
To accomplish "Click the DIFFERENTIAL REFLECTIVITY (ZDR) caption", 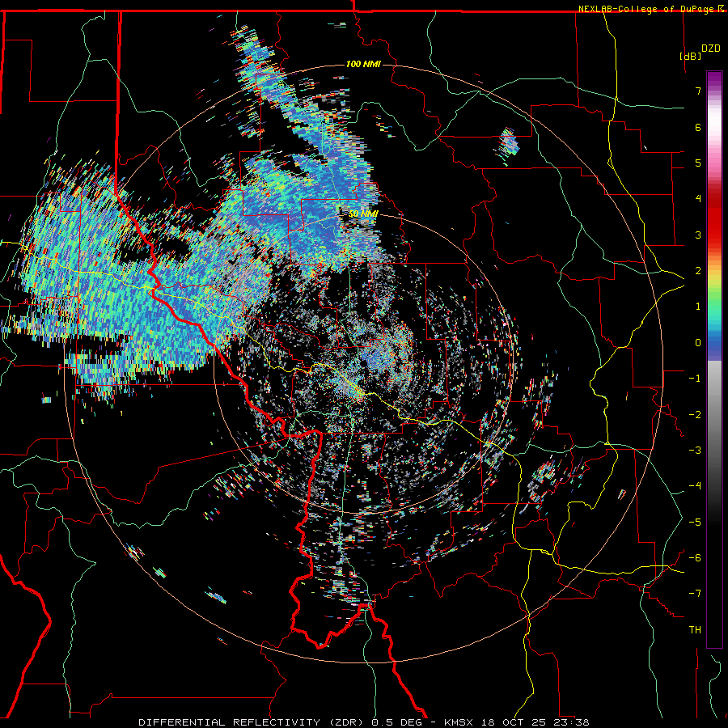I will (252, 722).
